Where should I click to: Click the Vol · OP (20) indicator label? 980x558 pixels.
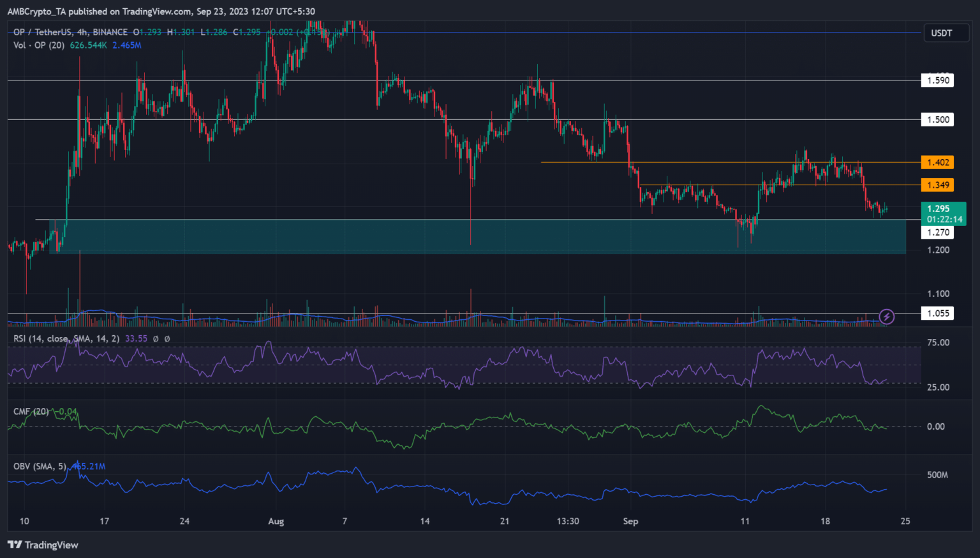coord(38,45)
